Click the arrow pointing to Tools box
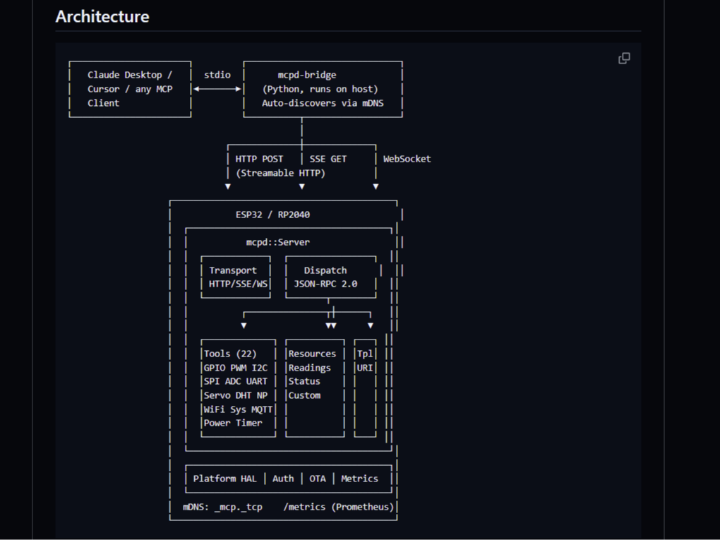Image resolution: width=720 pixels, height=540 pixels. pyautogui.click(x=243, y=325)
